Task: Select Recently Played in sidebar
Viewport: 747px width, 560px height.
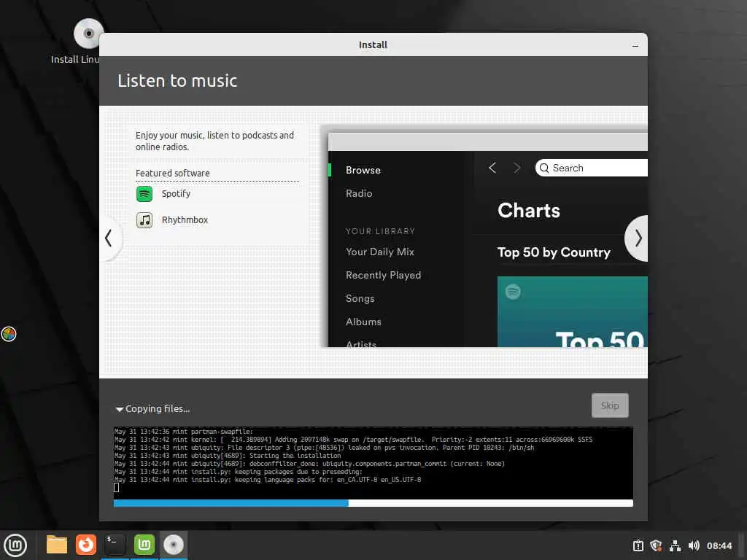Action: click(383, 275)
